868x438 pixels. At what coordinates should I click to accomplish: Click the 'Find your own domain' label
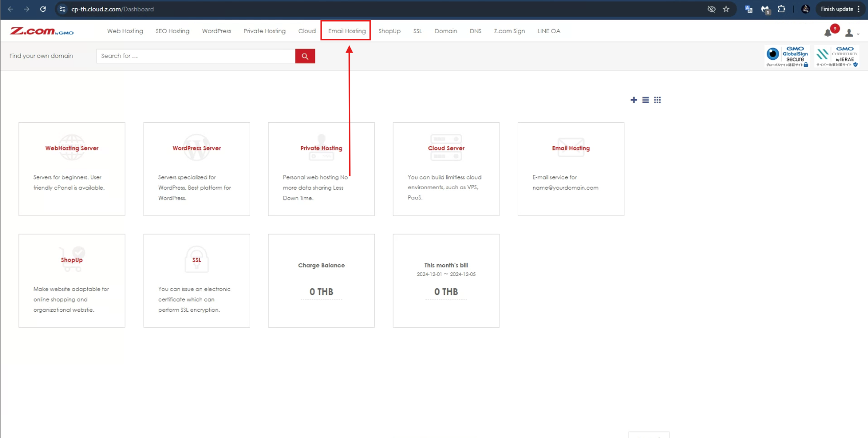(41, 56)
